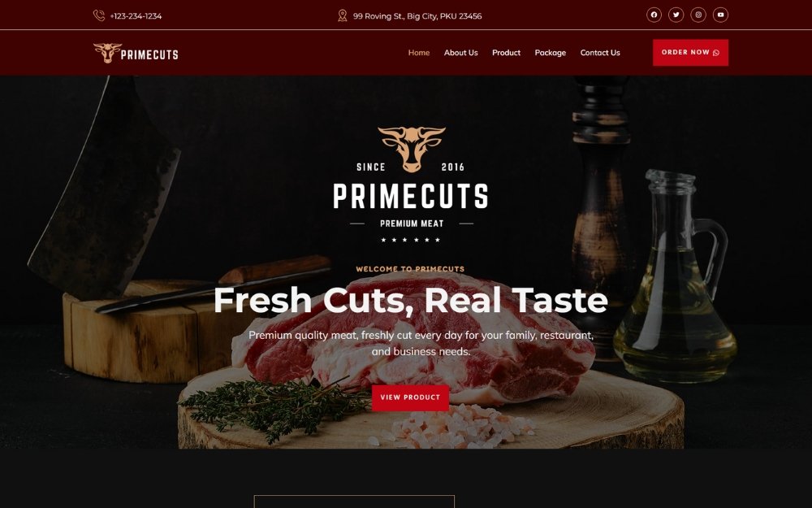Select the Package menu item

550,52
